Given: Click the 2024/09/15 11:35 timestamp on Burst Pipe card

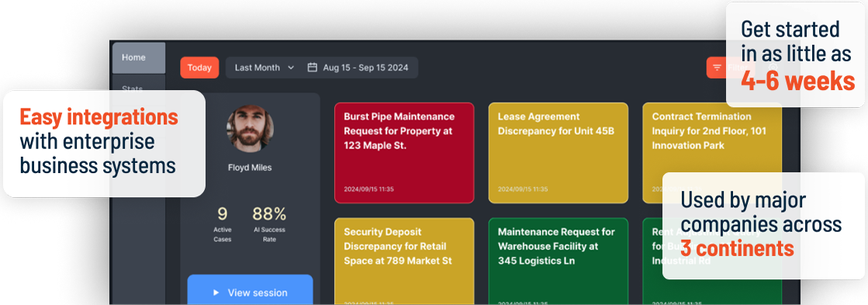Looking at the screenshot, I should [368, 189].
